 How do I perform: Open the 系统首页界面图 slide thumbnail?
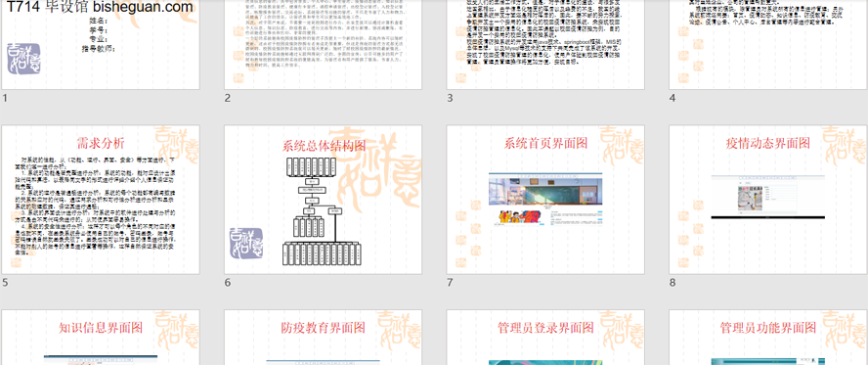(545, 200)
